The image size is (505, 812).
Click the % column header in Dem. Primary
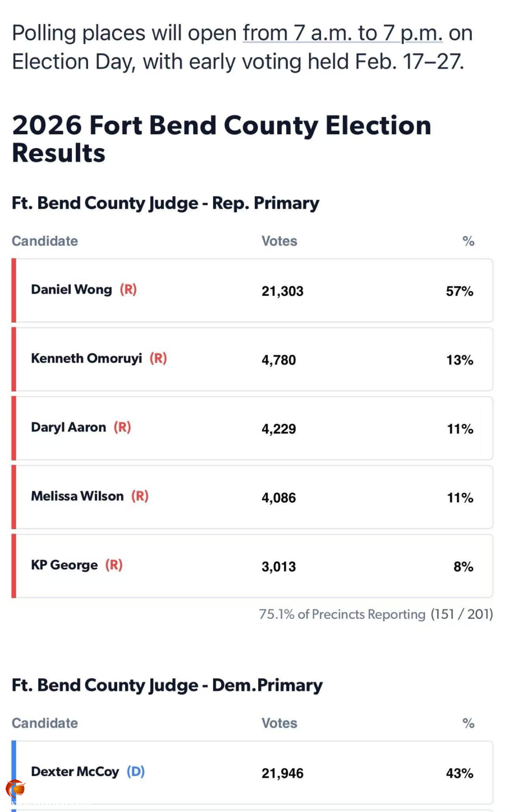click(x=469, y=723)
